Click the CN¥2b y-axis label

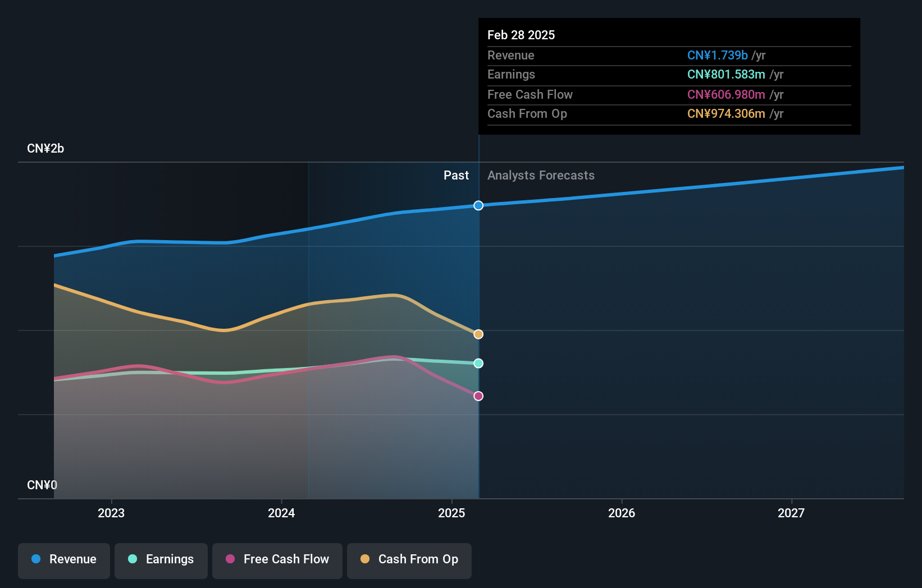pyautogui.click(x=45, y=149)
